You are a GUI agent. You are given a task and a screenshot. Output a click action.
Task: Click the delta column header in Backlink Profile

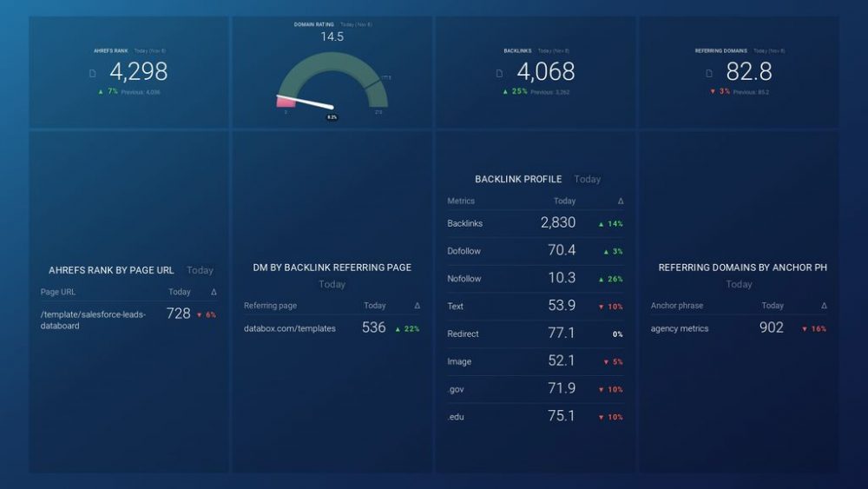click(620, 201)
